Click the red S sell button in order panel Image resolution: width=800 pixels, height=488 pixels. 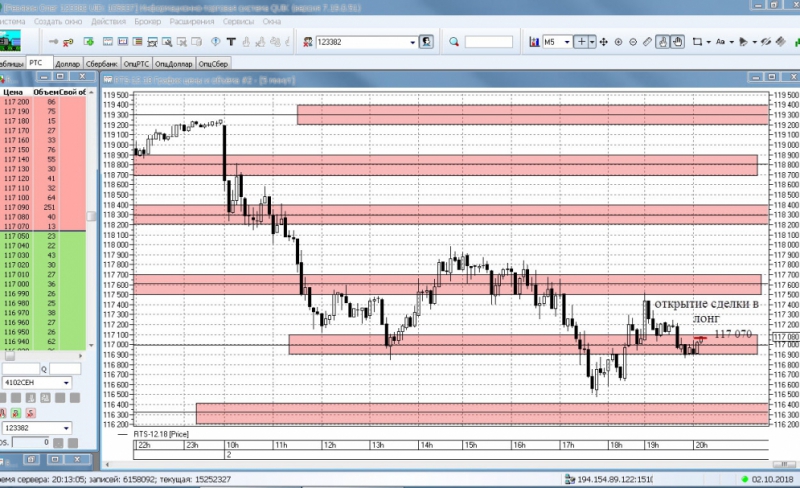[31, 413]
